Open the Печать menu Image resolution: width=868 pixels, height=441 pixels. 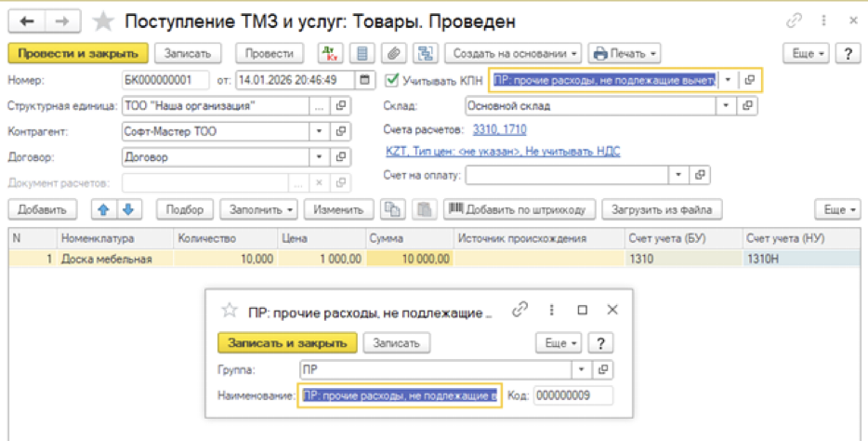[x=624, y=54]
